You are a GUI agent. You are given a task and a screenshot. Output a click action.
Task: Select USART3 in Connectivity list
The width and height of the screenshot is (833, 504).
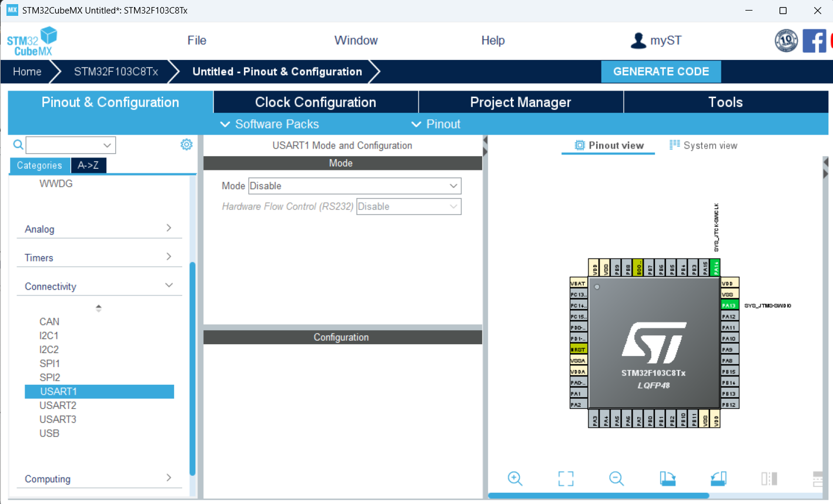click(x=58, y=419)
